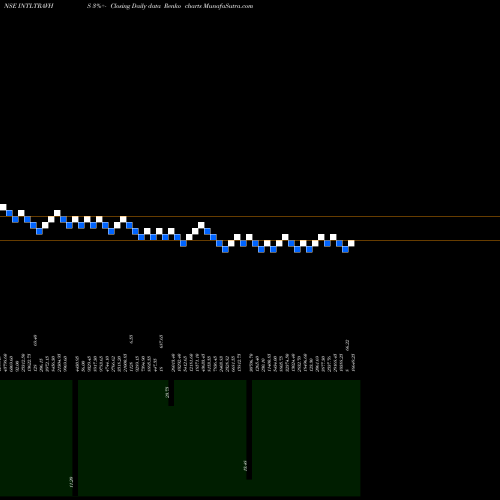
Task: Click the 'Closing Daily data' header text
Action: pyautogui.click(x=136, y=6)
